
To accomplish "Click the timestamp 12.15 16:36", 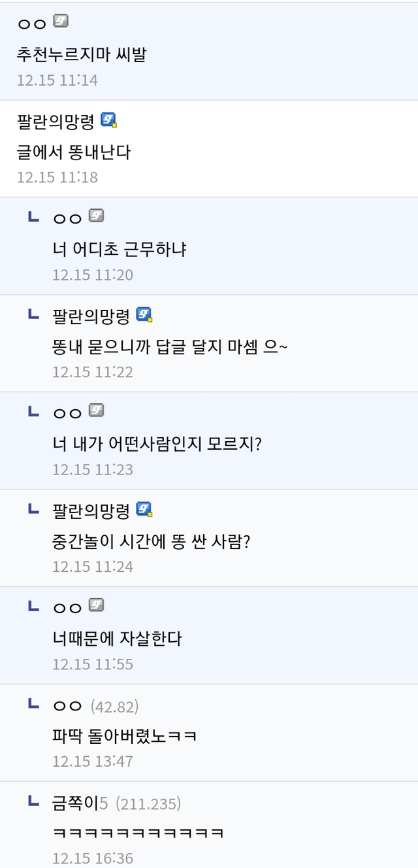I will [x=93, y=858].
